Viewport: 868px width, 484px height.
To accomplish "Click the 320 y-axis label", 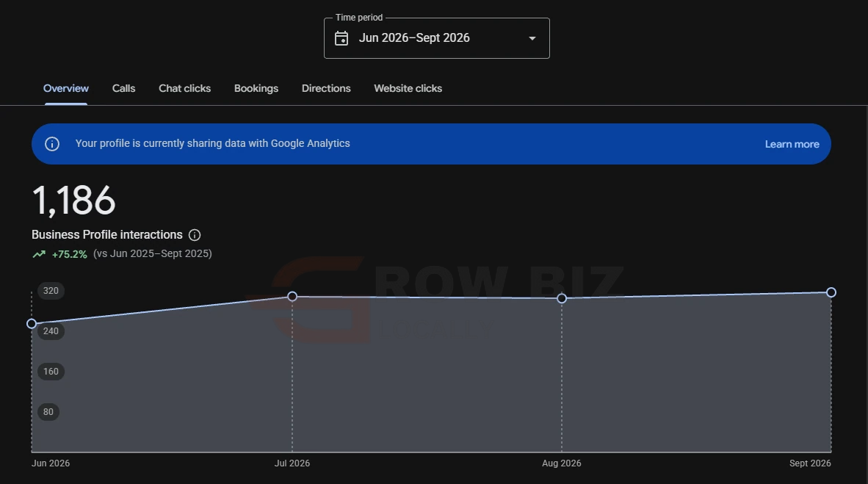I will (x=51, y=291).
